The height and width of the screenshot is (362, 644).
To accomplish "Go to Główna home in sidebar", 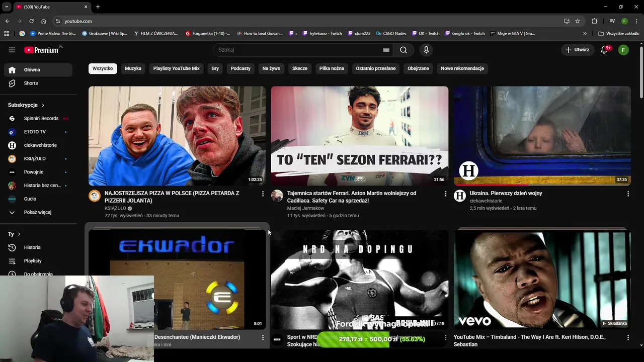I will click(x=38, y=70).
